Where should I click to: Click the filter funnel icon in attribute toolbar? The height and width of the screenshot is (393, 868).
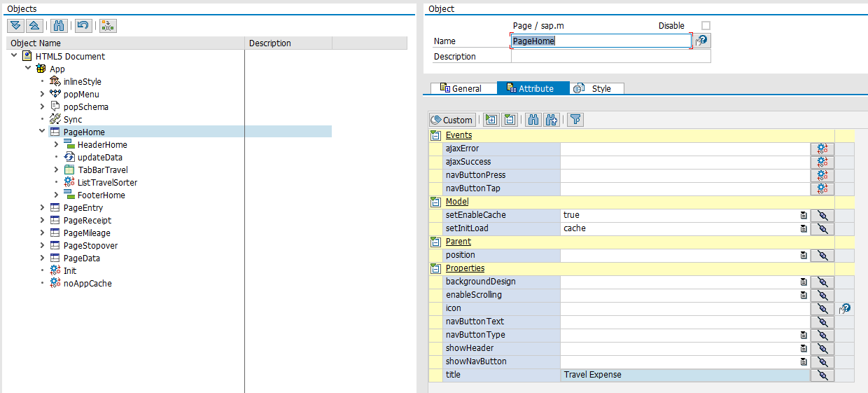(575, 120)
